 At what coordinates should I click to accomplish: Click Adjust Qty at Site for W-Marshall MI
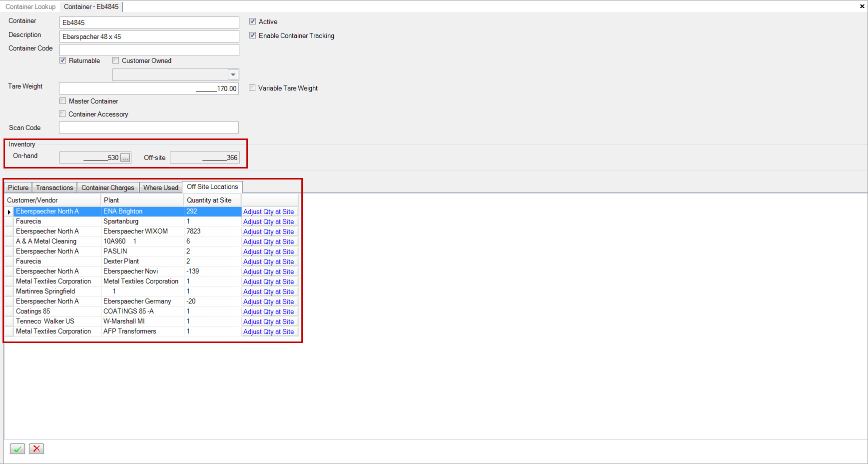coord(269,322)
